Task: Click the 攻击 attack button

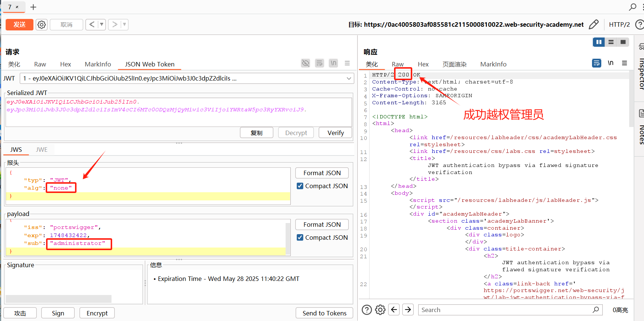Action: [x=20, y=313]
